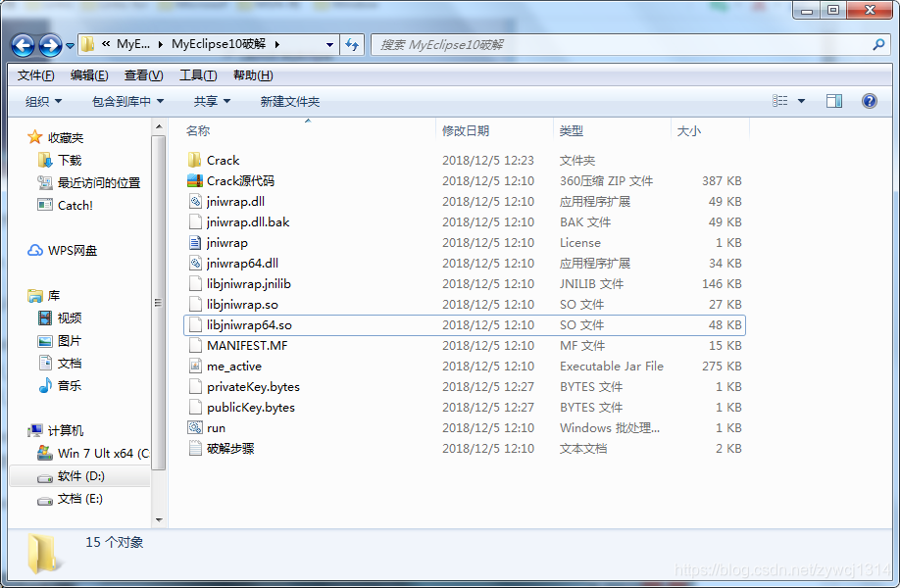Open Help via the blue question icon
Screen dimensions: 900x588
pyautogui.click(x=869, y=101)
